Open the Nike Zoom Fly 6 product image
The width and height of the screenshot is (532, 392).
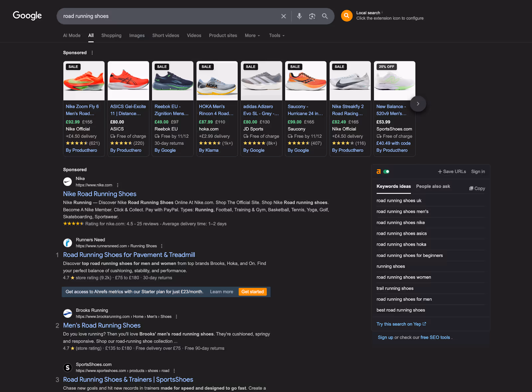pos(84,81)
